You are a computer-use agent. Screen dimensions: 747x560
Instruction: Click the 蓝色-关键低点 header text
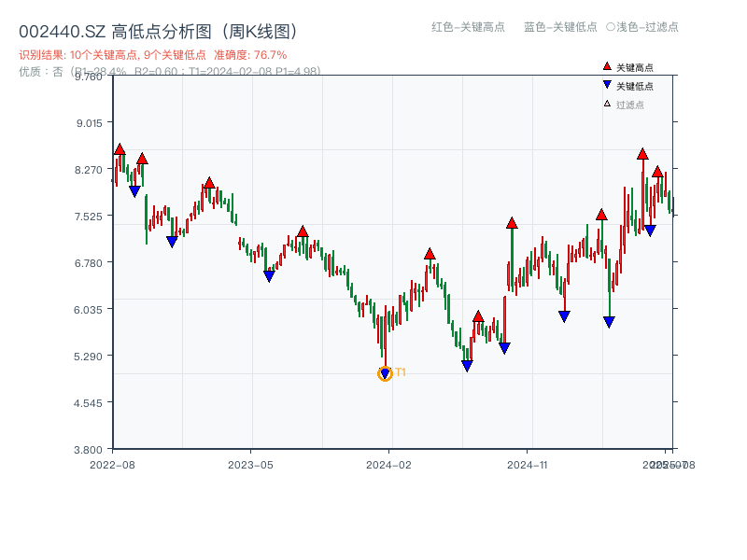coord(560,27)
